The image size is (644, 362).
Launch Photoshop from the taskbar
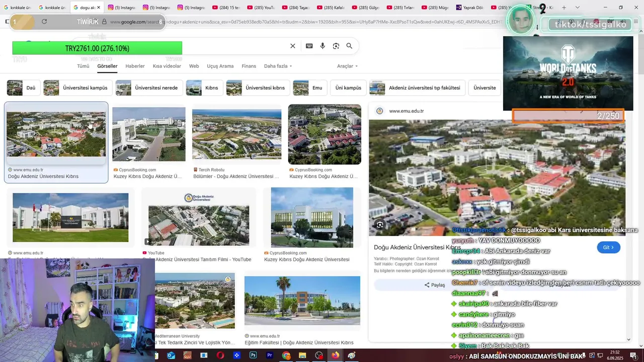pos(253,355)
